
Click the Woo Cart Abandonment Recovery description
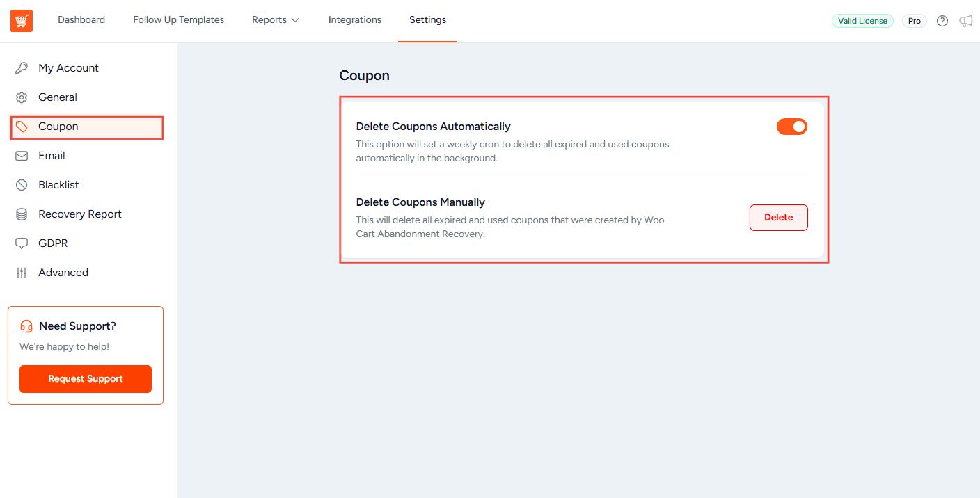tap(510, 227)
